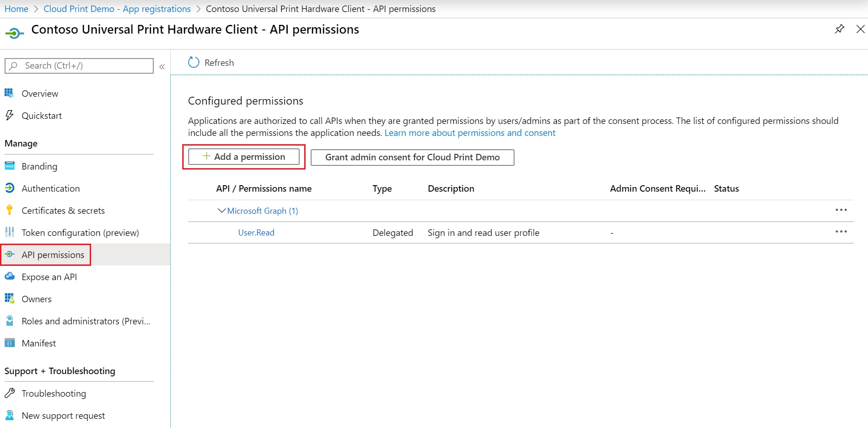This screenshot has width=868, height=428.
Task: Click Admin Consent Requi... column header
Action: [658, 188]
